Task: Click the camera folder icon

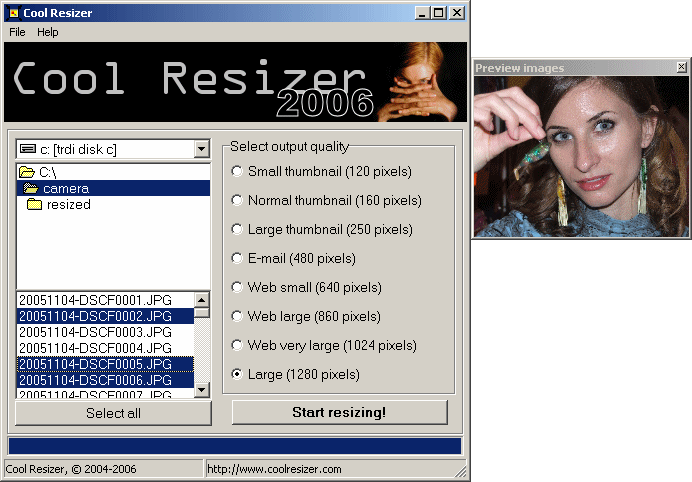Action: 31,188
